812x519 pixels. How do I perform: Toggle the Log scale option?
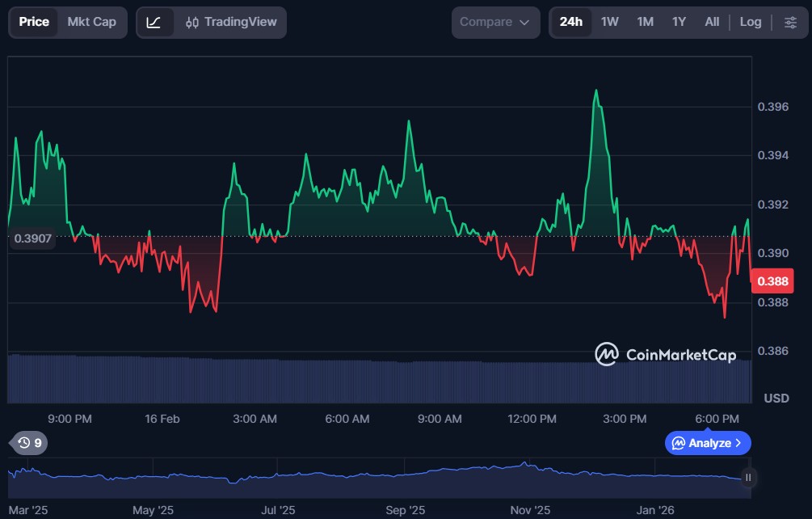(750, 22)
